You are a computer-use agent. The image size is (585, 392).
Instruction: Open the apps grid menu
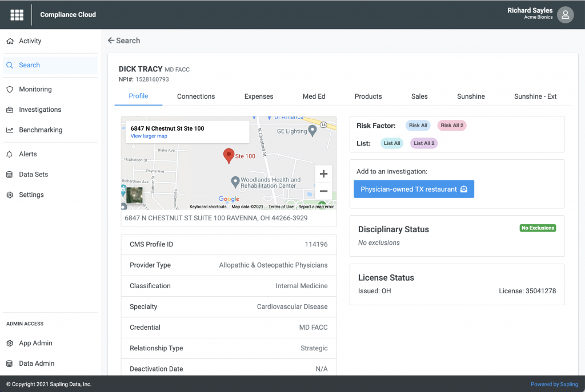(16, 14)
